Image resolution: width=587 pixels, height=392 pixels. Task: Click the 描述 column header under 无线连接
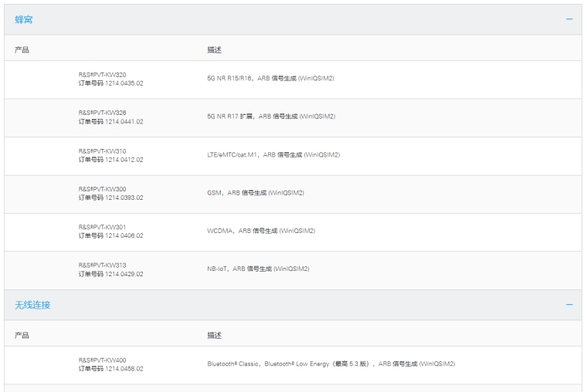click(x=214, y=336)
